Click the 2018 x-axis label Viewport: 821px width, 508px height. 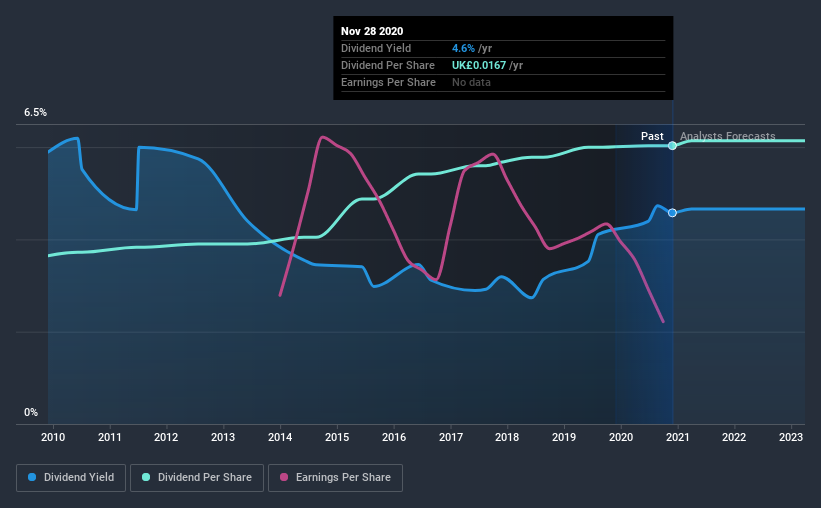507,437
